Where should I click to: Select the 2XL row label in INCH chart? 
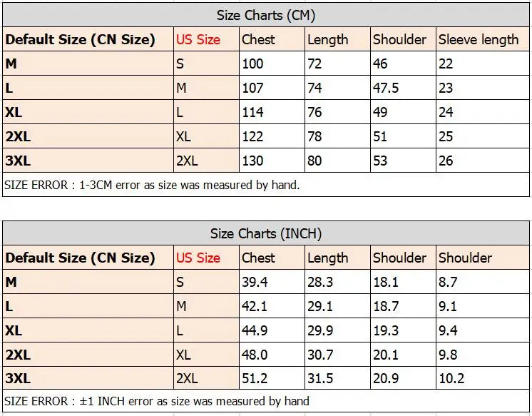tap(18, 355)
